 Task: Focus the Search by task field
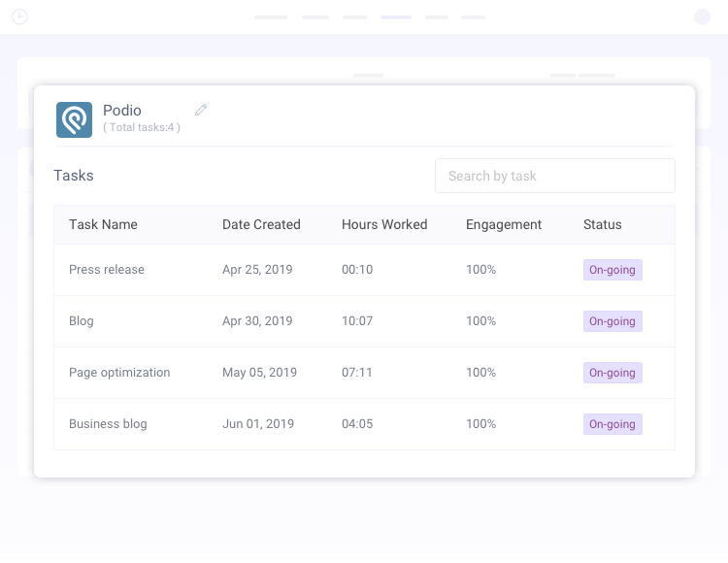click(x=554, y=176)
